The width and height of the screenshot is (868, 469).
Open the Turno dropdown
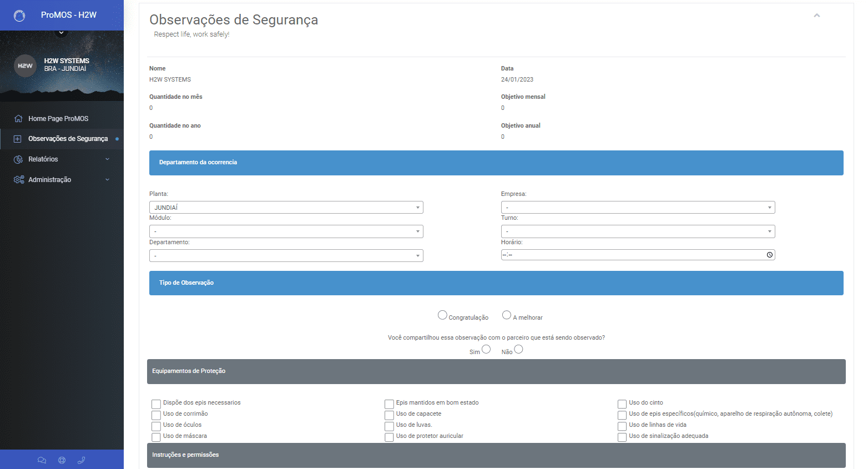[x=638, y=231]
